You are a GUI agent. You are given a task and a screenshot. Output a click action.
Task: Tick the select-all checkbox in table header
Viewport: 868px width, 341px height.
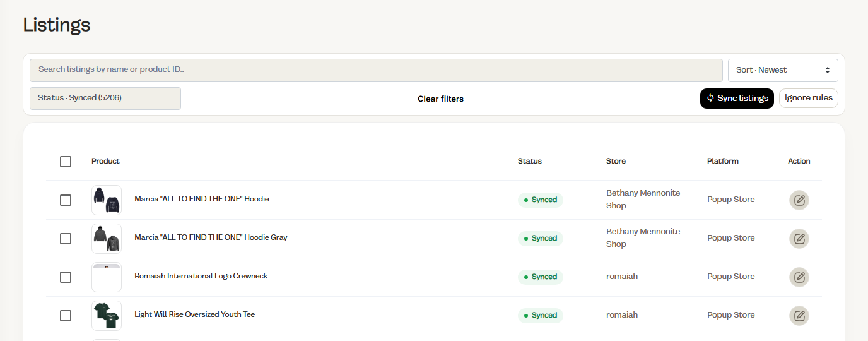(x=66, y=162)
